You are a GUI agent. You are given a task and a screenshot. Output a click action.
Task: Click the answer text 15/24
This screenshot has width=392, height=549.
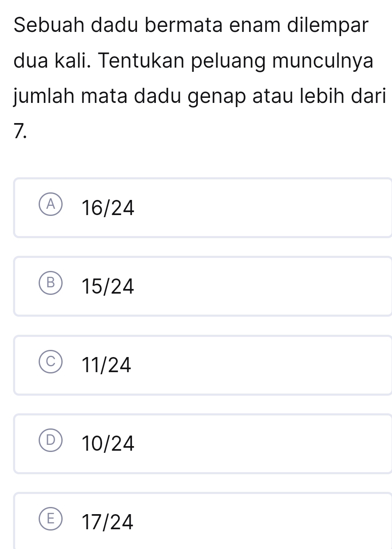tap(108, 286)
